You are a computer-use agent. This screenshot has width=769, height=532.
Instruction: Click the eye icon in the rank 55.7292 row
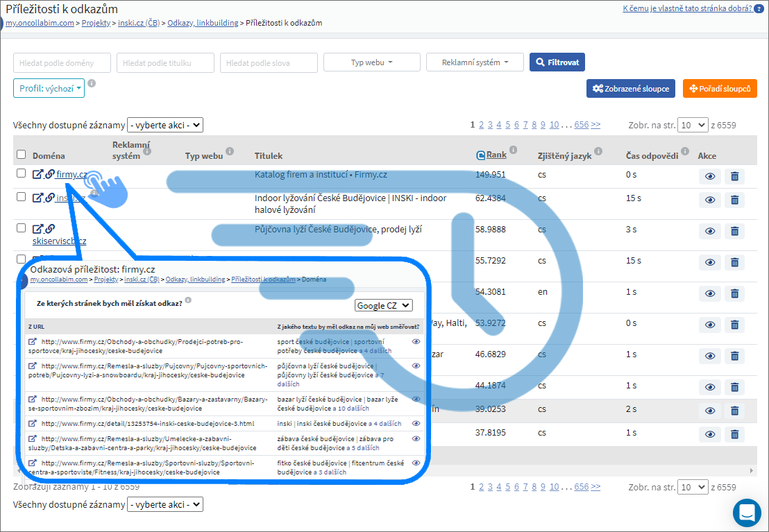(709, 262)
